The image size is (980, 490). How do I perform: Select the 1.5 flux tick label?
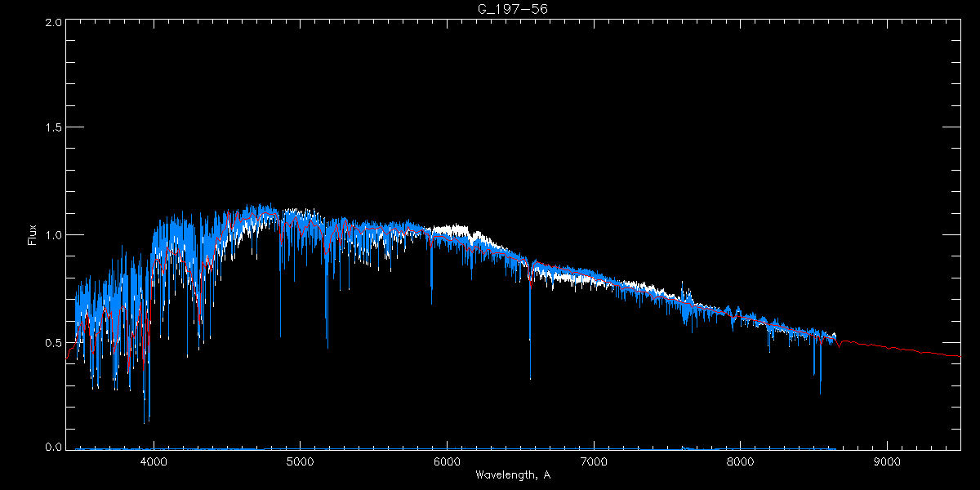pos(54,128)
